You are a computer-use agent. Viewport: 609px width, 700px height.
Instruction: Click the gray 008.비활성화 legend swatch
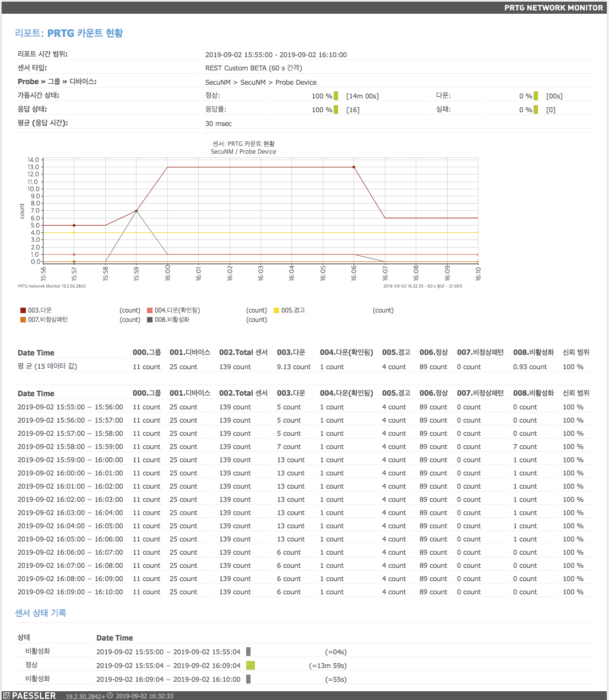pyautogui.click(x=150, y=320)
